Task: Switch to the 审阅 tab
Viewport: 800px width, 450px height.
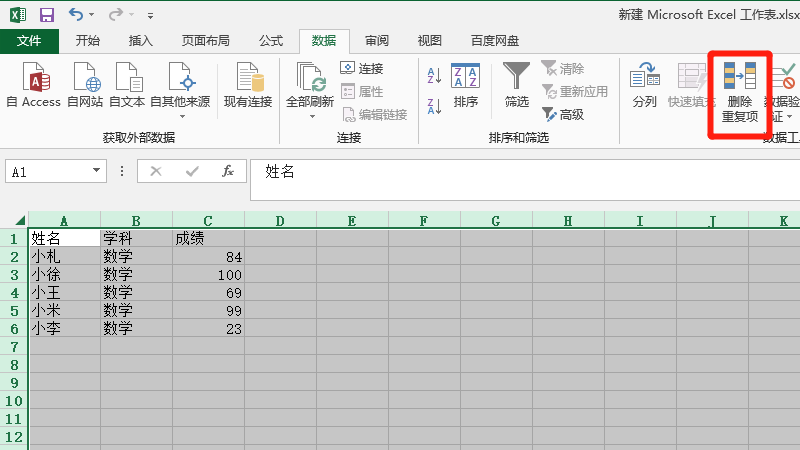Action: 377,41
